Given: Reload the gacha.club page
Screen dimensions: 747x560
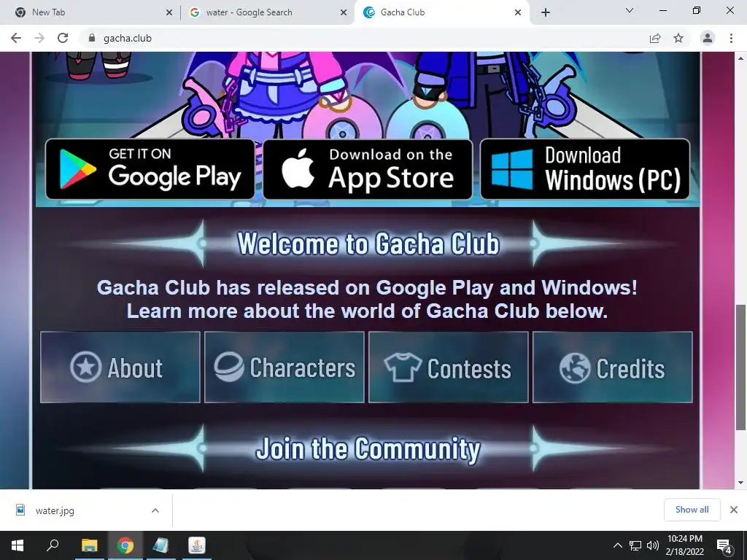Looking at the screenshot, I should click(63, 38).
